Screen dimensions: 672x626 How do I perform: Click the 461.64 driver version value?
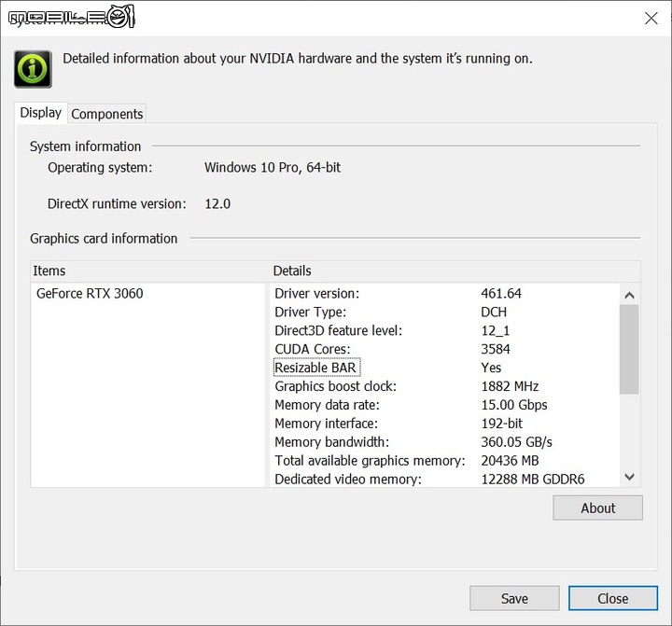point(501,294)
